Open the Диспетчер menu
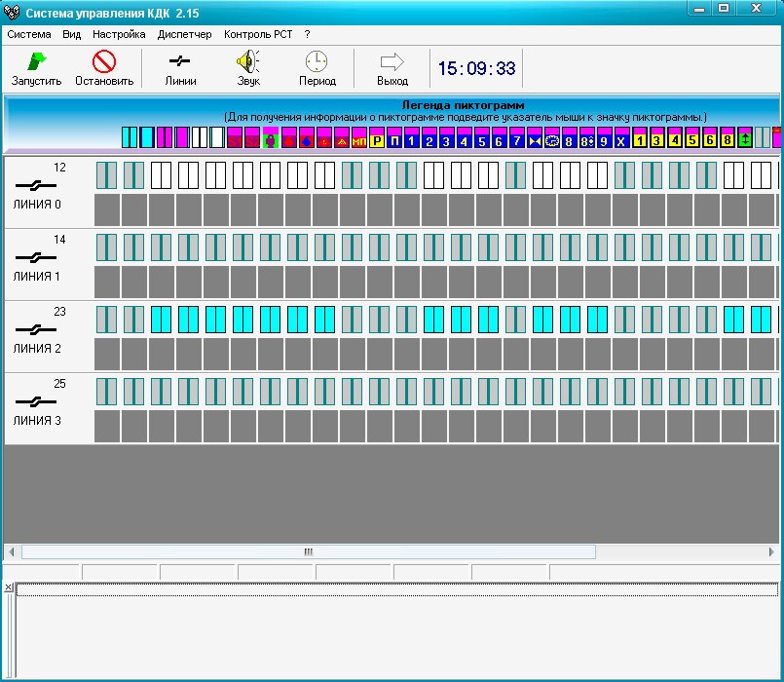The height and width of the screenshot is (682, 784). pyautogui.click(x=184, y=34)
